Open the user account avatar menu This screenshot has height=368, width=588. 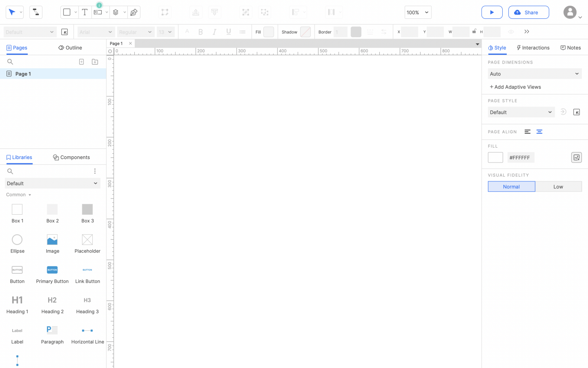click(570, 12)
